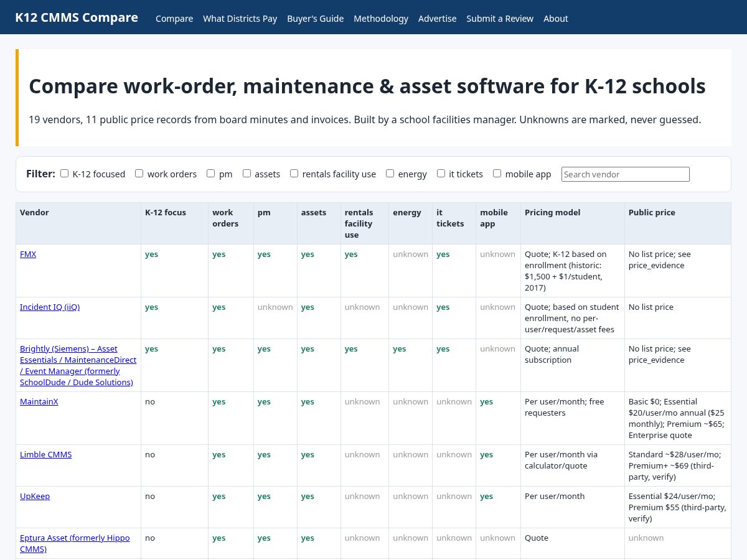Select the Pricing model column header
This screenshot has width=747, height=560.
click(573, 223)
